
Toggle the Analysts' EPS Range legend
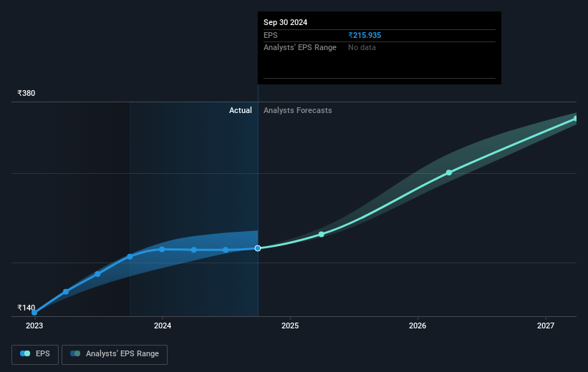point(115,354)
